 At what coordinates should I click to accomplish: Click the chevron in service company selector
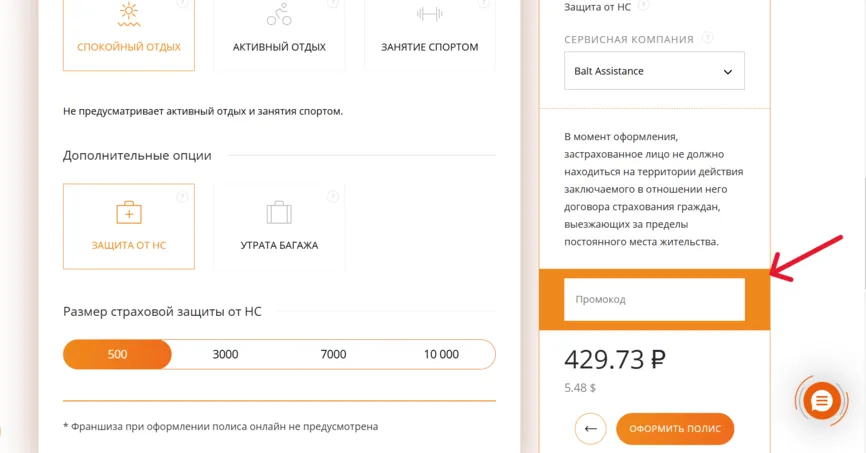(x=728, y=72)
